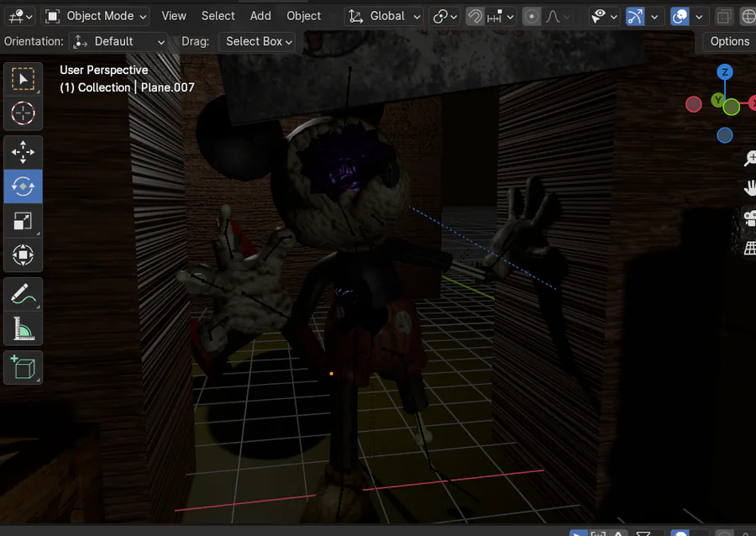The image size is (756, 536).
Task: Open proportional editing falloff menu
Action: click(558, 17)
